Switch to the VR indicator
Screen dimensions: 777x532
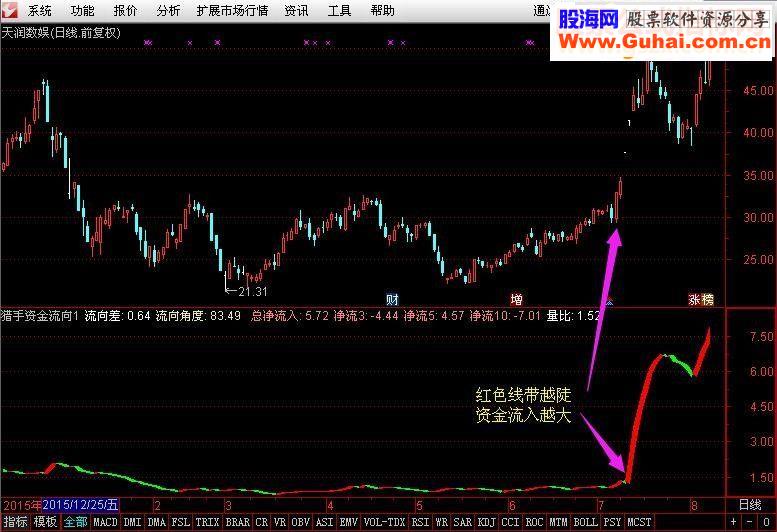coord(280,522)
